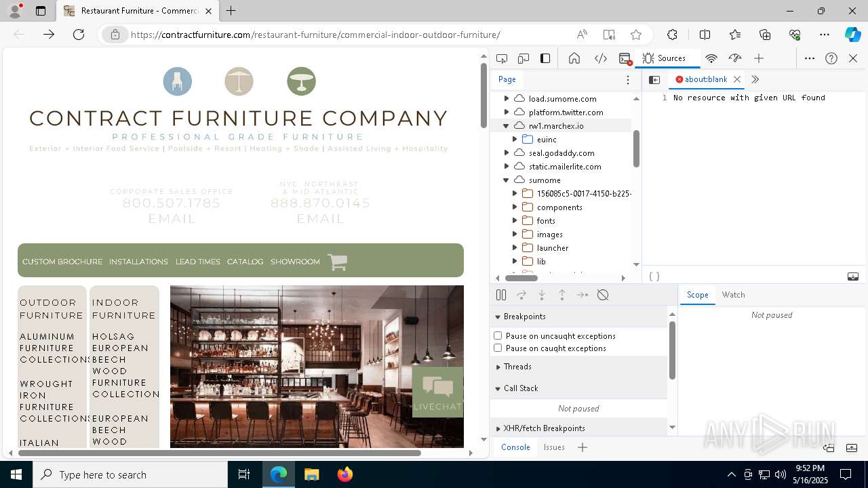
Task: Open browser Extensions puzzle icon
Action: coord(672,35)
